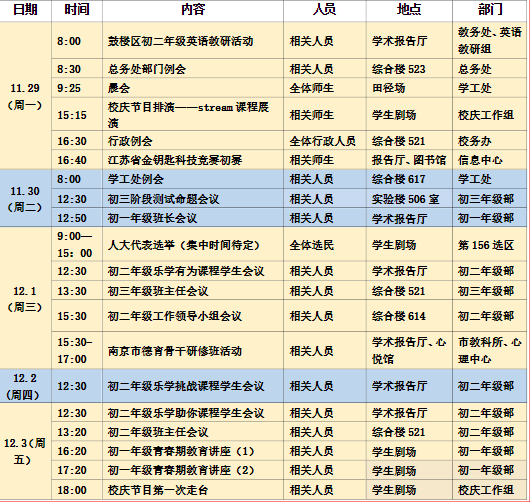
Task: Click the stream 课程展演 rehearsal cell
Action: [193, 115]
